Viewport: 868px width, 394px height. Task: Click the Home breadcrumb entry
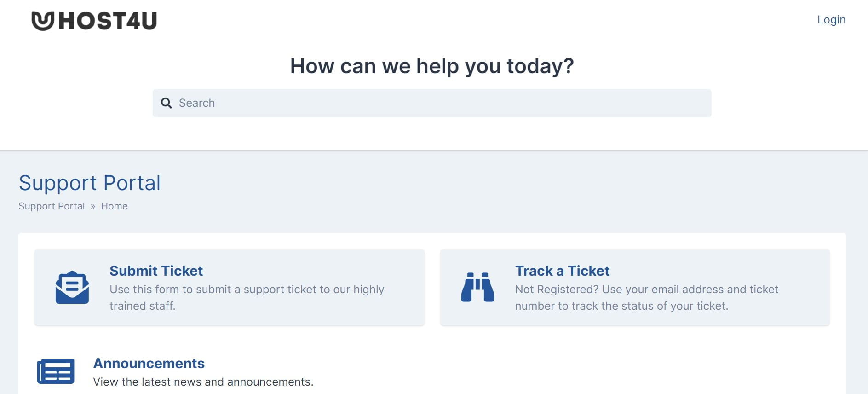click(114, 206)
